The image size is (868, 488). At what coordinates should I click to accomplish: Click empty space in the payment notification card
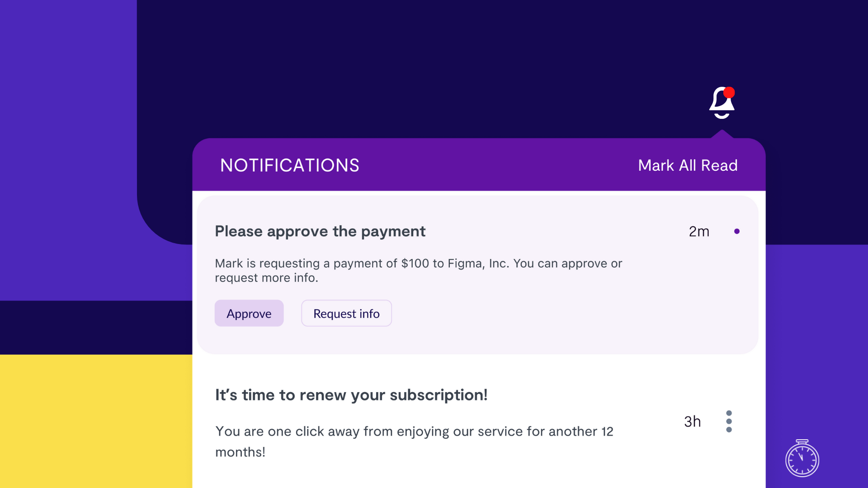[542, 316]
